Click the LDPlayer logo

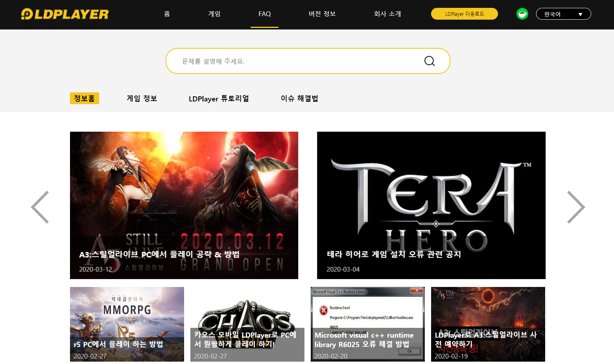coord(65,14)
